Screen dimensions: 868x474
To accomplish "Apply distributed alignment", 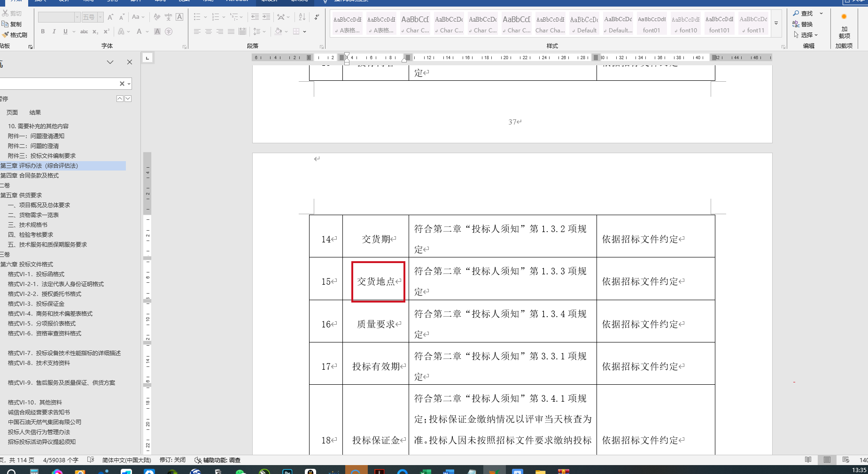I will click(242, 31).
